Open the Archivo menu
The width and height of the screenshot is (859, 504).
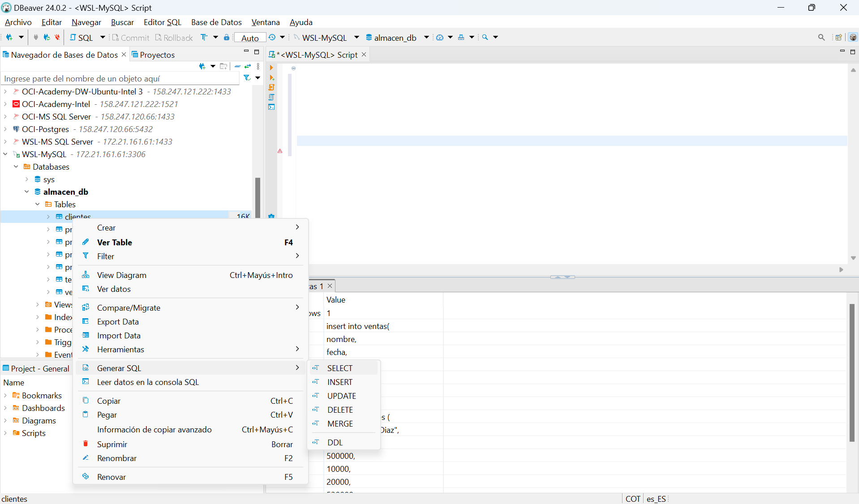[x=18, y=22]
